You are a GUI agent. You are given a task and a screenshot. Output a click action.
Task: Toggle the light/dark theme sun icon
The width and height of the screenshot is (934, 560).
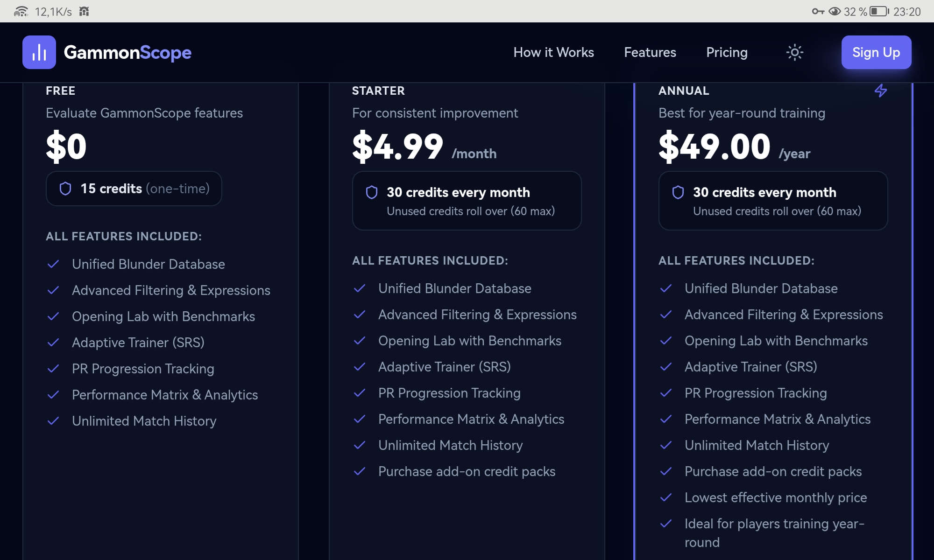(794, 52)
